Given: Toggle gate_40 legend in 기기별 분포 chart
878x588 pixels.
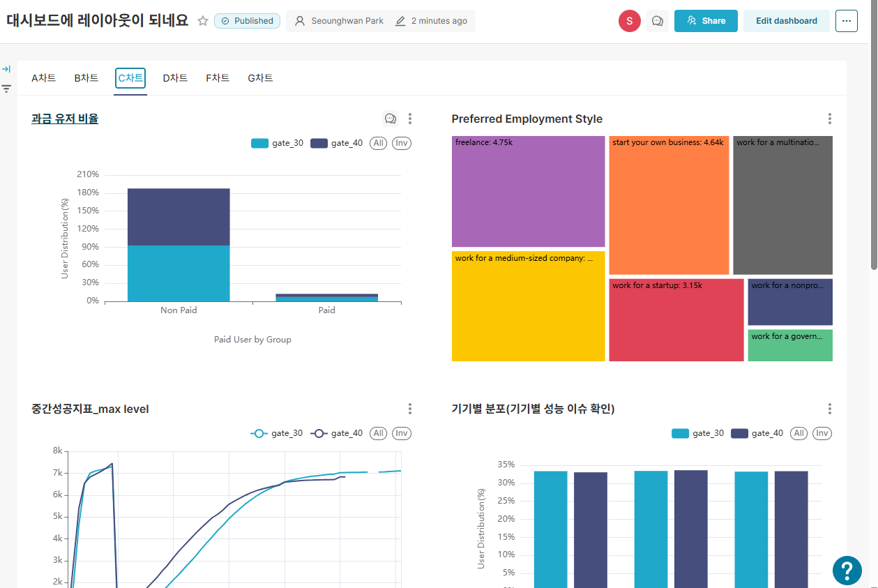Looking at the screenshot, I should click(x=757, y=433).
